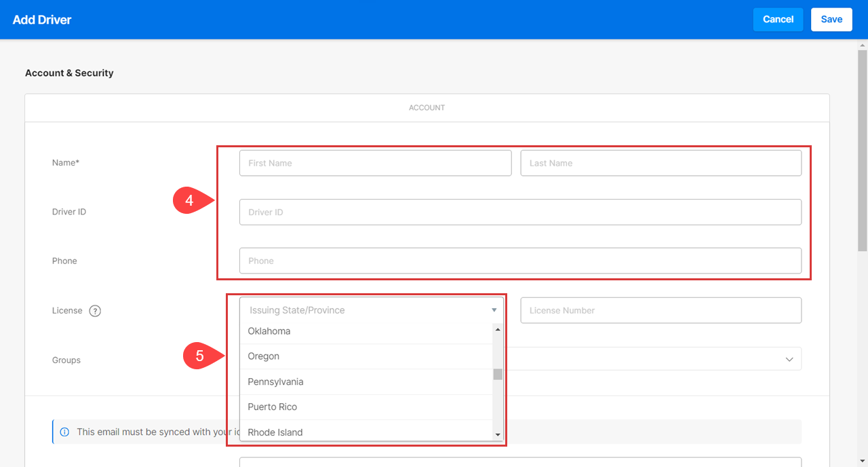Image resolution: width=868 pixels, height=467 pixels.
Task: Click the Cancel button
Action: [778, 20]
